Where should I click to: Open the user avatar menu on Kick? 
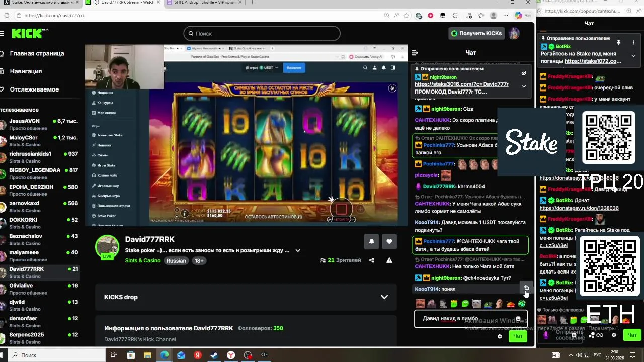(514, 33)
